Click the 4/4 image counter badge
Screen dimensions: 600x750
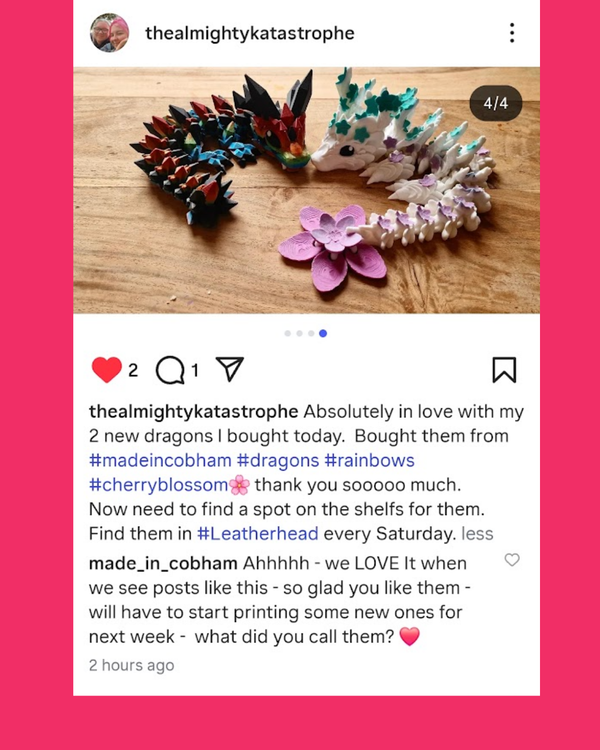pyautogui.click(x=496, y=103)
